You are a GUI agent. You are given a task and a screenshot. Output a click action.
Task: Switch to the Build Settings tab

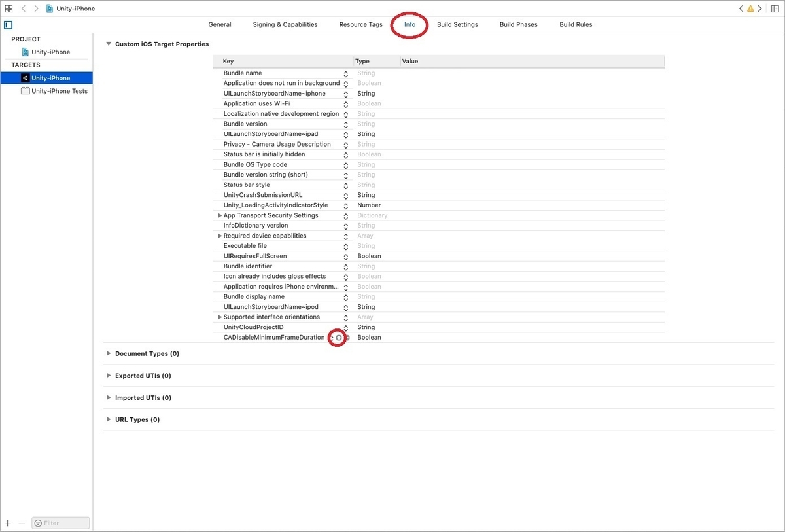point(457,24)
